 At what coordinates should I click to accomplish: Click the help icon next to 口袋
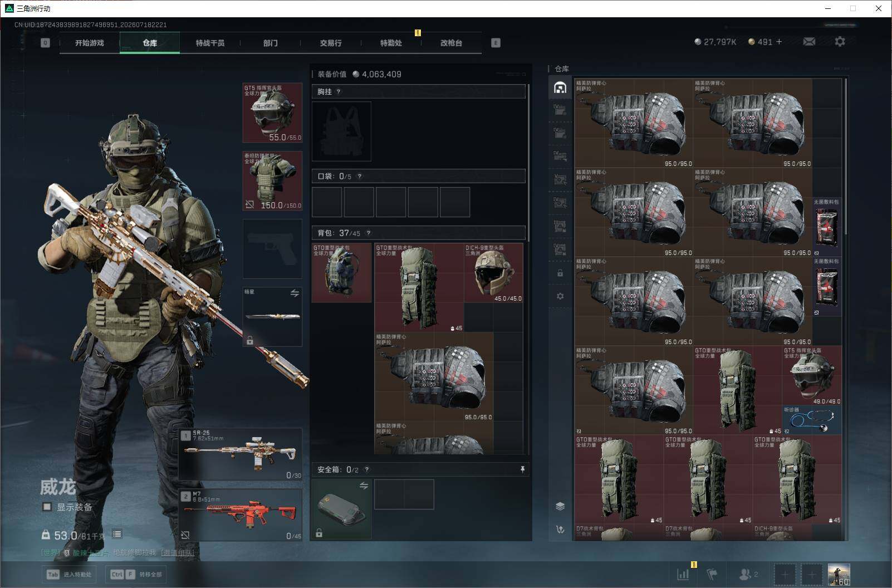pyautogui.click(x=360, y=177)
